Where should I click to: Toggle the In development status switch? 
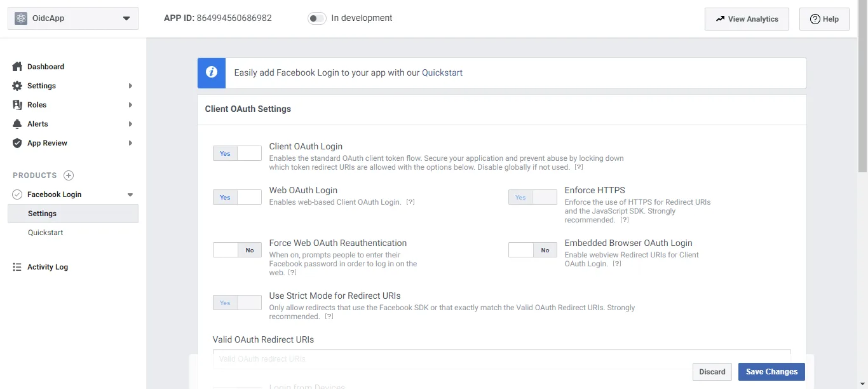(316, 18)
